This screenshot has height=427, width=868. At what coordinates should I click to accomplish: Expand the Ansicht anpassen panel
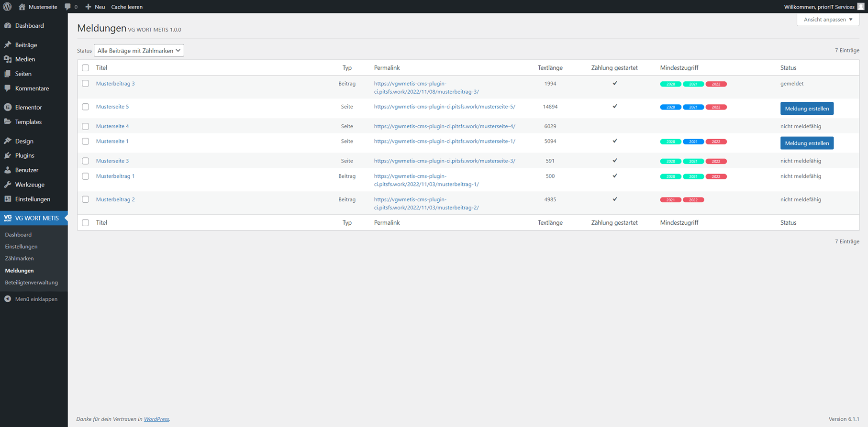[x=828, y=20]
